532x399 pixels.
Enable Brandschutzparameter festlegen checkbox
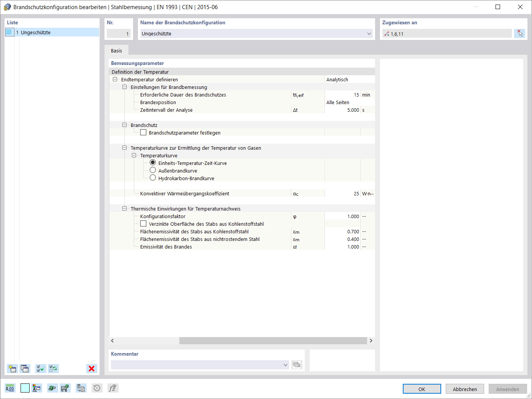click(143, 133)
